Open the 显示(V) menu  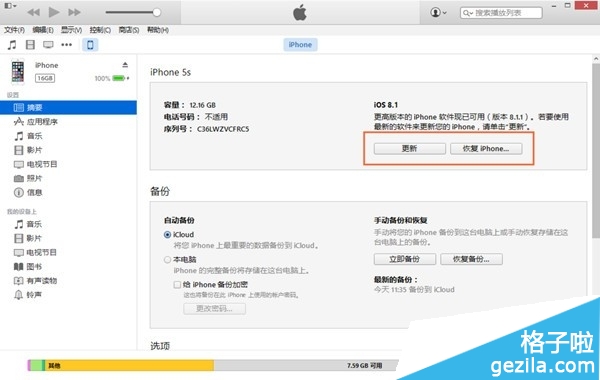click(72, 30)
